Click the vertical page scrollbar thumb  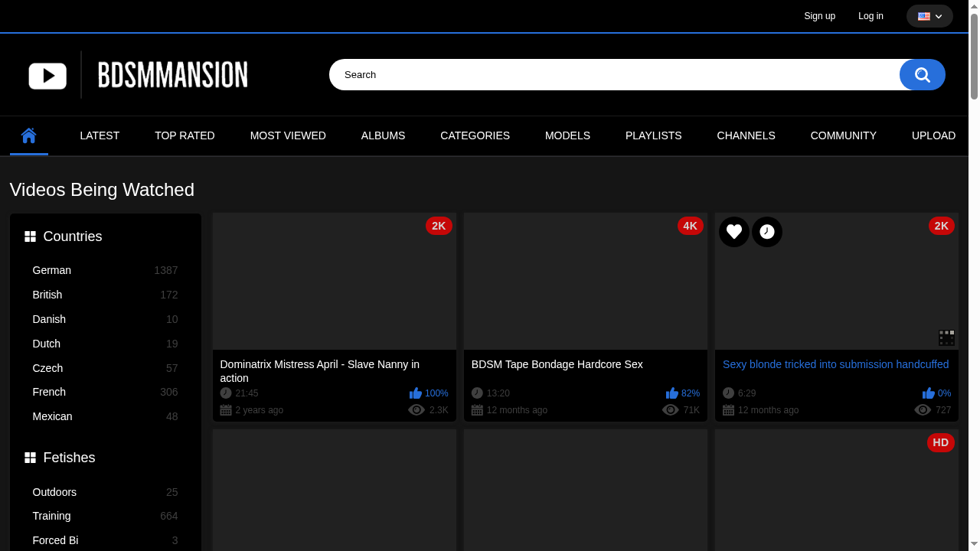(x=974, y=57)
